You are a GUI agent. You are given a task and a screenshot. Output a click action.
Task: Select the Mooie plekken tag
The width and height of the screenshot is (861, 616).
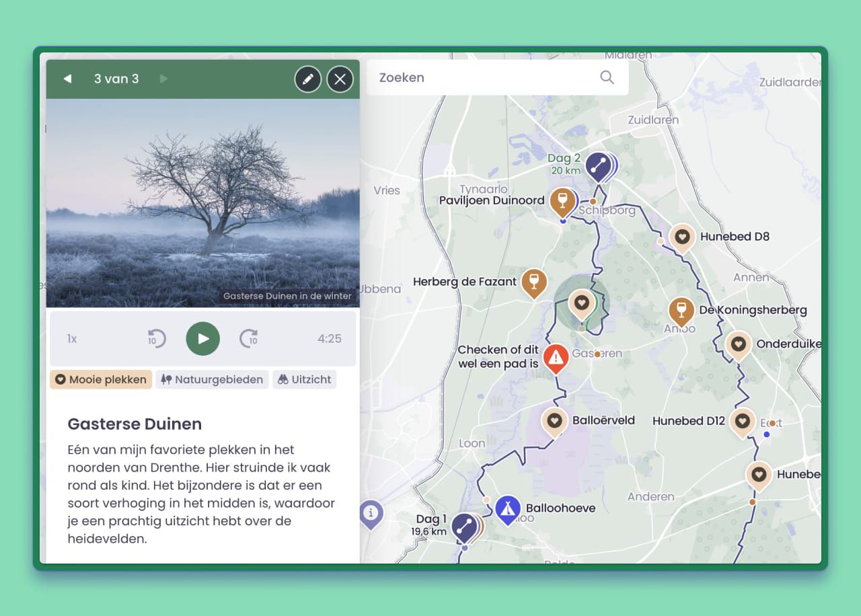100,379
